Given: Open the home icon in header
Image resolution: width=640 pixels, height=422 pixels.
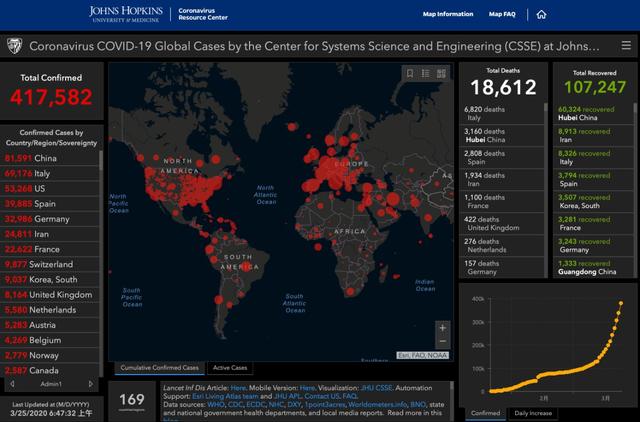Looking at the screenshot, I should [x=541, y=15].
